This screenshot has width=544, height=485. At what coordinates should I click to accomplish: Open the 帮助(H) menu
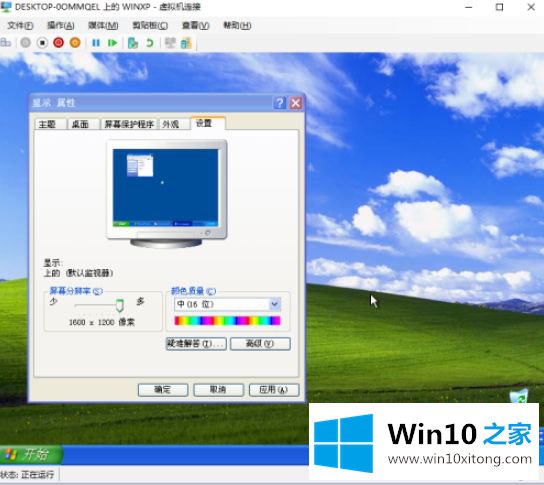pyautogui.click(x=237, y=25)
